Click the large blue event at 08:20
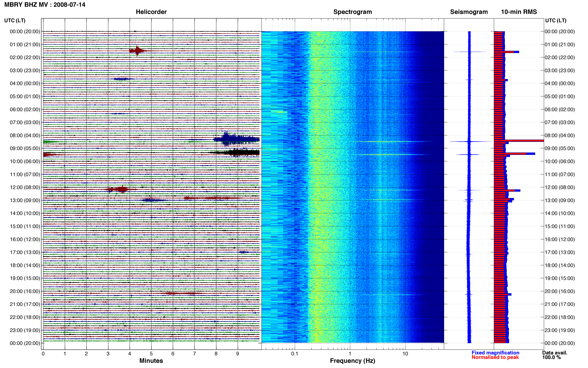This screenshot has width=588, height=368. [x=236, y=139]
